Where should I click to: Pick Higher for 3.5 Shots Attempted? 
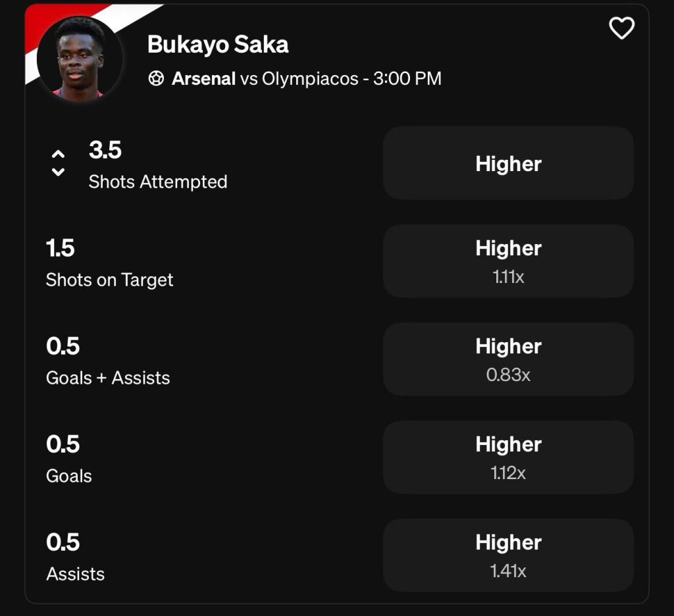(508, 163)
